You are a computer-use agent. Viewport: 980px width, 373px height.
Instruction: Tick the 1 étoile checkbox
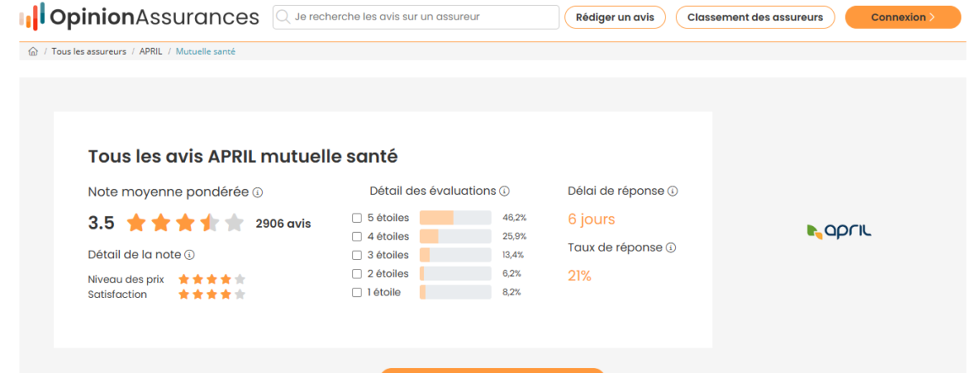pos(357,292)
